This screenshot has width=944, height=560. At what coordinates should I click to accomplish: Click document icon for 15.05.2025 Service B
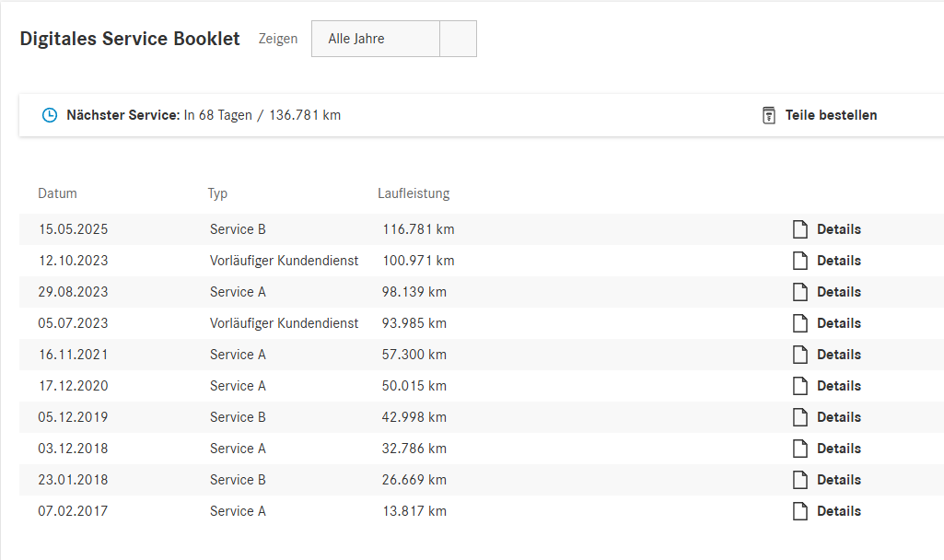click(x=800, y=229)
